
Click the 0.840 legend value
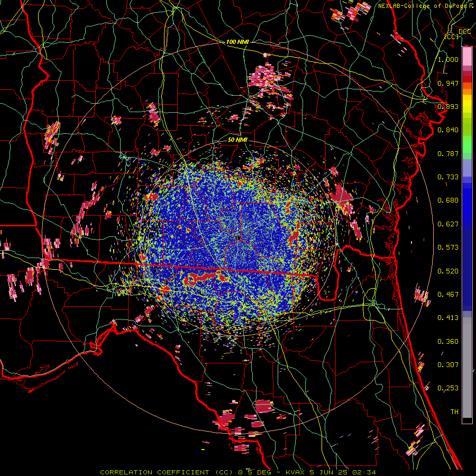448,130
